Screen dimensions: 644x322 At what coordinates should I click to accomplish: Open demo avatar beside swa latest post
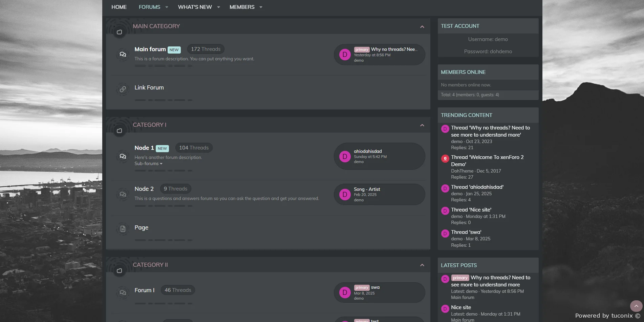tap(345, 293)
